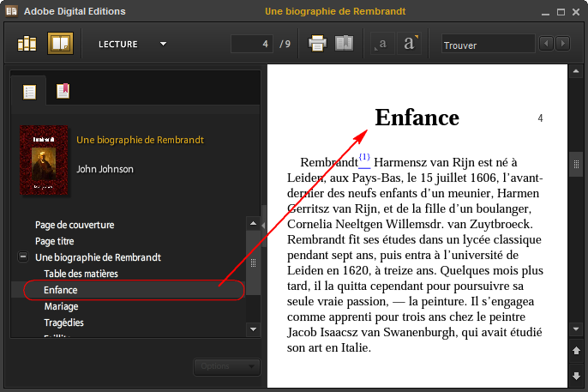This screenshot has width=588, height=392.
Task: Open Table des matières chapter
Action: [81, 274]
